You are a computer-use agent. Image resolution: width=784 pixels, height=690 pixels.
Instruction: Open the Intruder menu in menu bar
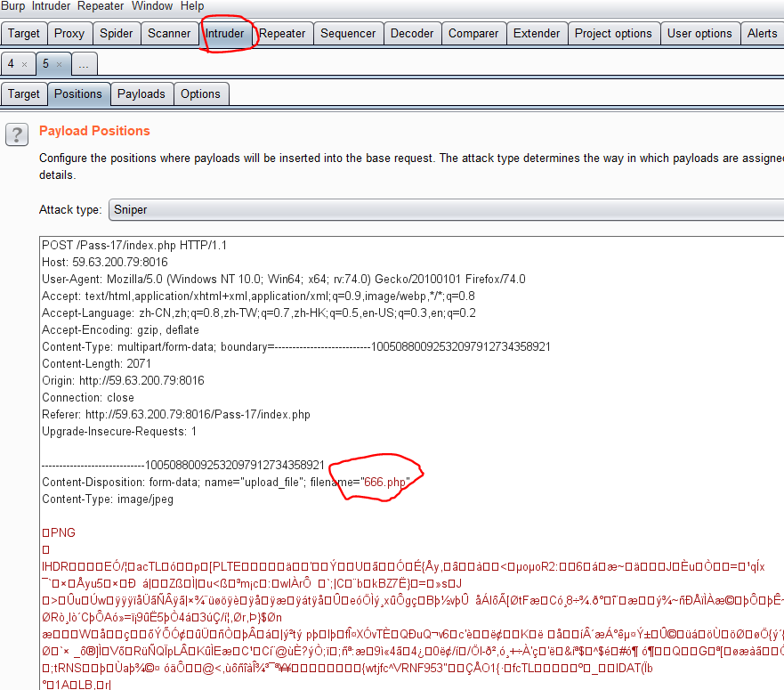51,6
